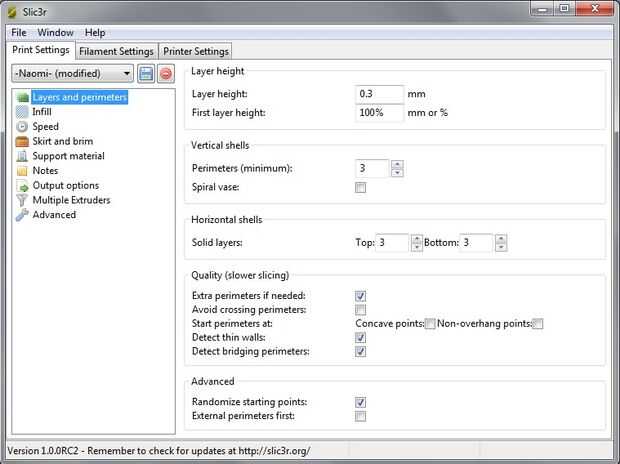Viewport: 620px width, 464px height.
Task: Enable External perimeters first
Action: 360,416
